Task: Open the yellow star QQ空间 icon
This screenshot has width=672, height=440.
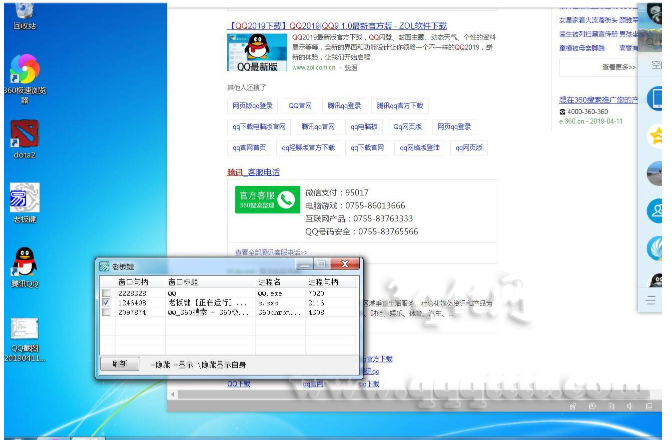Action: (655, 136)
